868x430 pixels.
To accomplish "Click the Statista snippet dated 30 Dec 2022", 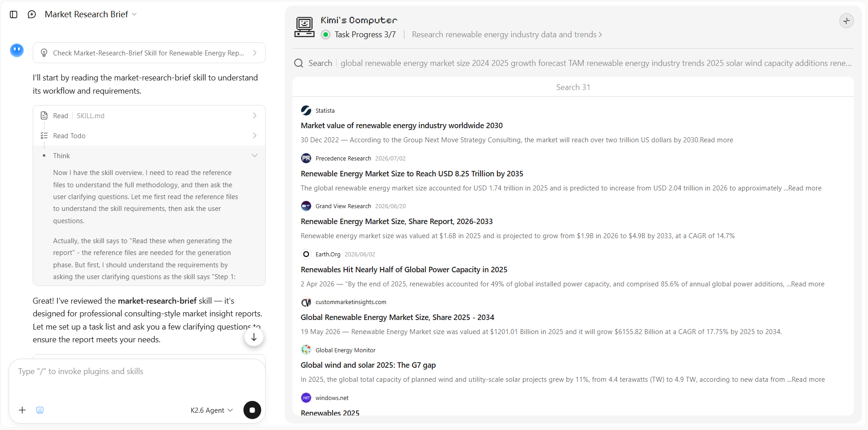I will click(517, 140).
